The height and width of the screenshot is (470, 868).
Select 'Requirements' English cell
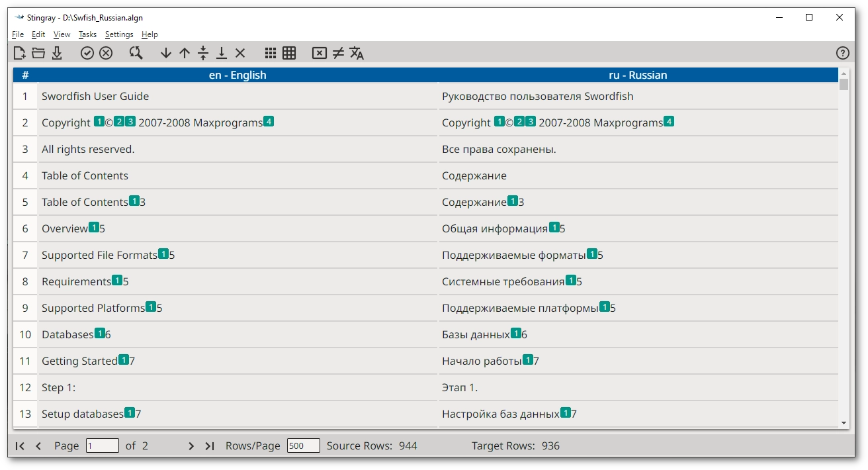coord(238,281)
